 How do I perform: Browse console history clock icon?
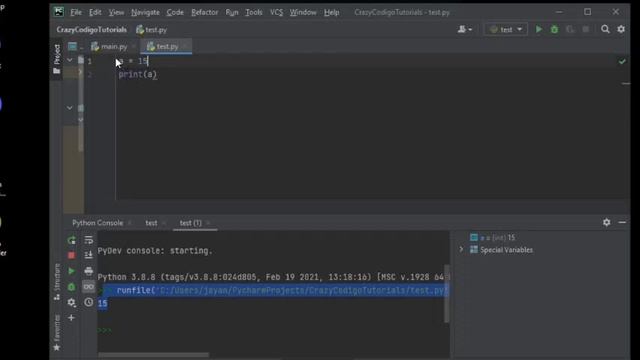click(x=89, y=302)
